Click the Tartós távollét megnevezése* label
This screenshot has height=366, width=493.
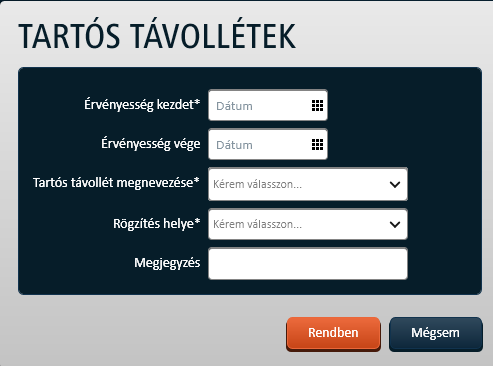coord(116,183)
